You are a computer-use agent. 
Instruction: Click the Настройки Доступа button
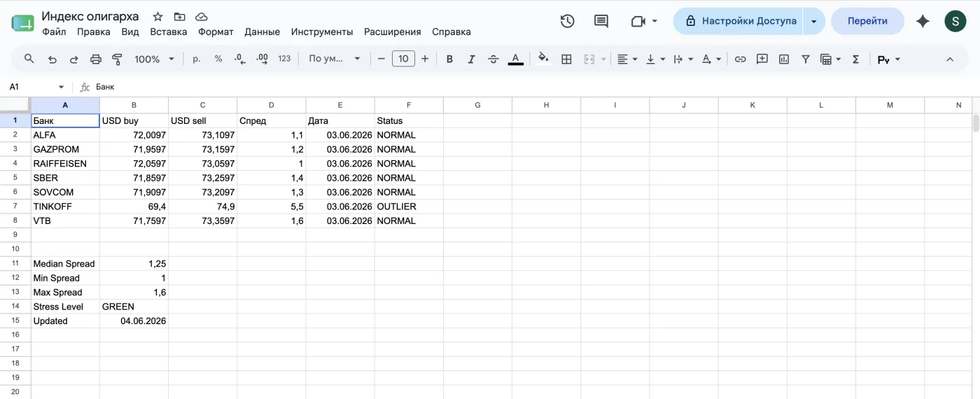tap(739, 21)
